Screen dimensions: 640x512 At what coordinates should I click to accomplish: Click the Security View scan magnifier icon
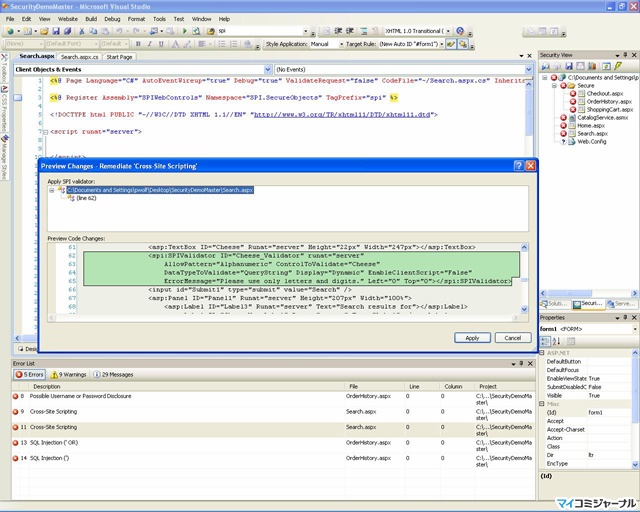[x=546, y=66]
